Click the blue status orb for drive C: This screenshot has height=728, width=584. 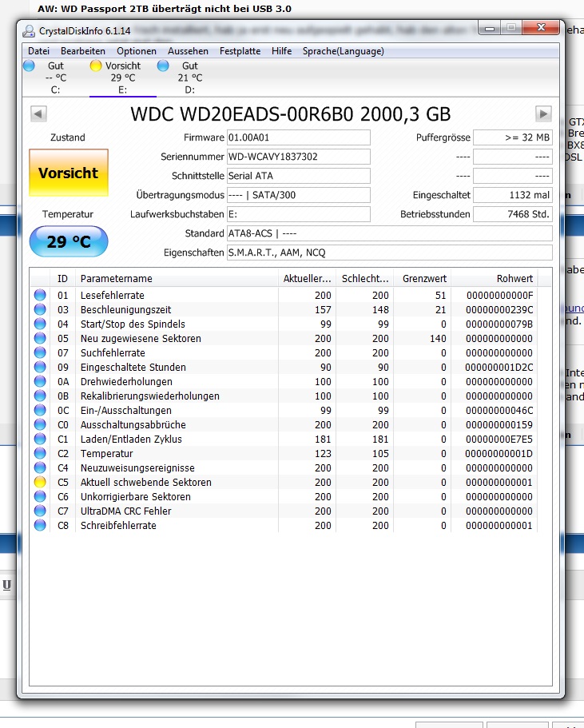click(x=29, y=66)
